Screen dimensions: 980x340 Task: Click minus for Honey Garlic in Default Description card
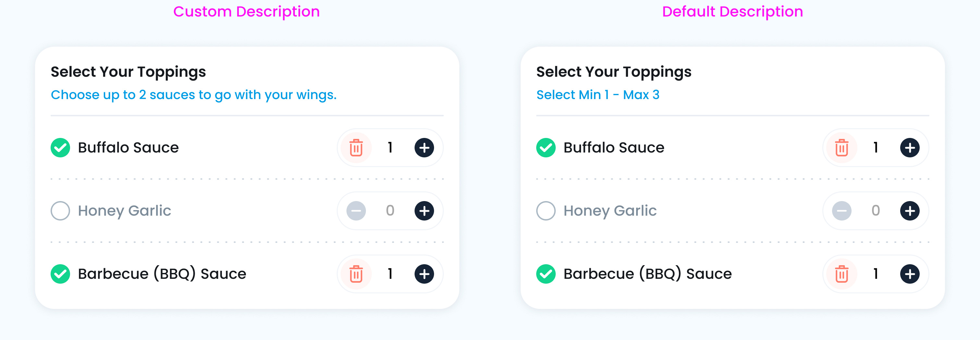pos(841,210)
